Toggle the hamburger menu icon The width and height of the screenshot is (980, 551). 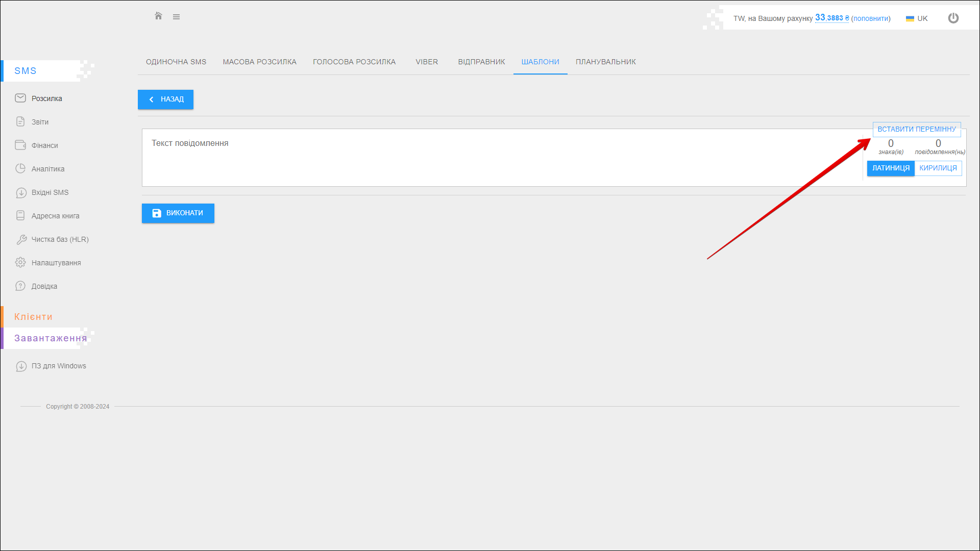176,17
